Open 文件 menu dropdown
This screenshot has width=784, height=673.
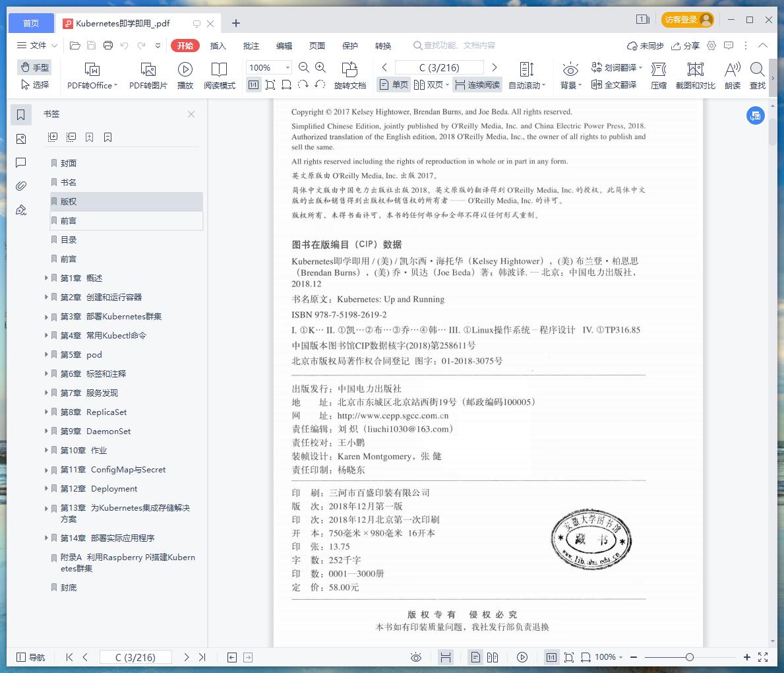[x=38, y=46]
